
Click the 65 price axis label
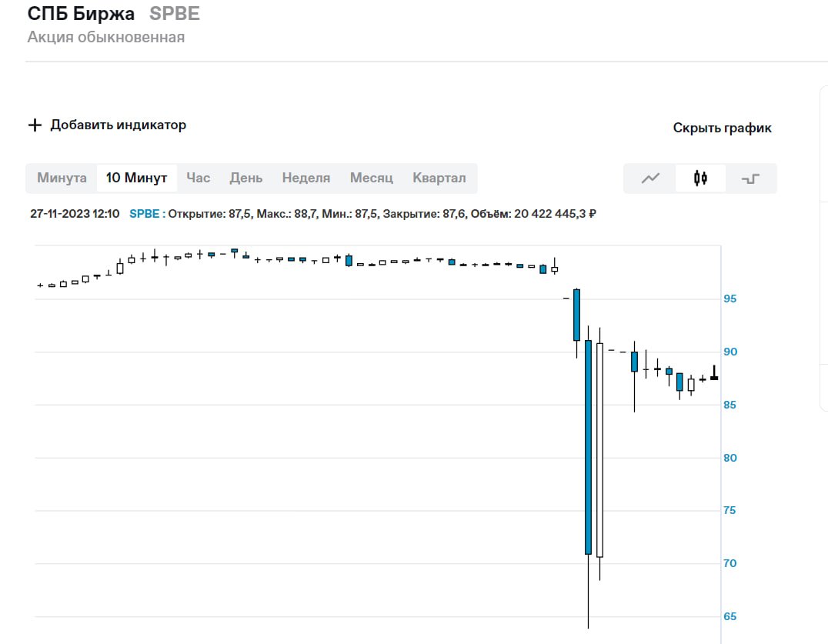click(730, 616)
